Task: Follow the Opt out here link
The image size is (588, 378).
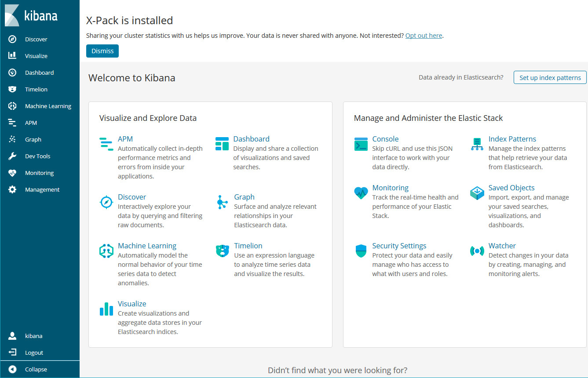Action: [424, 36]
